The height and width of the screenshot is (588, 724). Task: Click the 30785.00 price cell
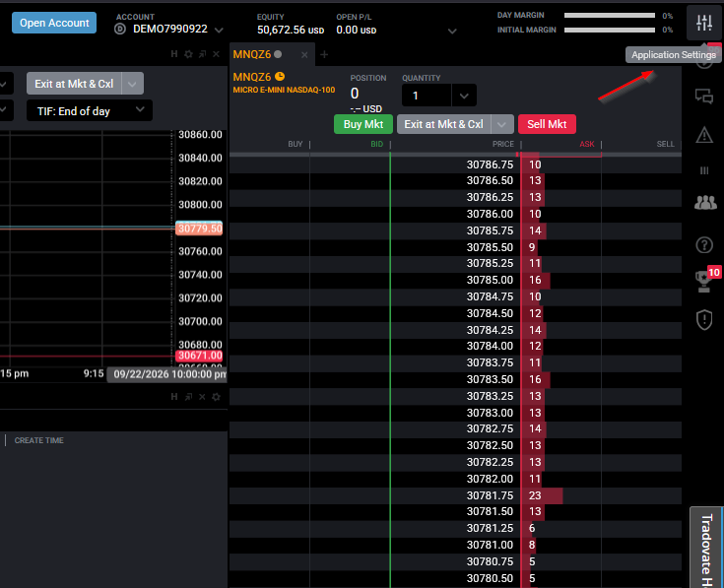coord(490,280)
